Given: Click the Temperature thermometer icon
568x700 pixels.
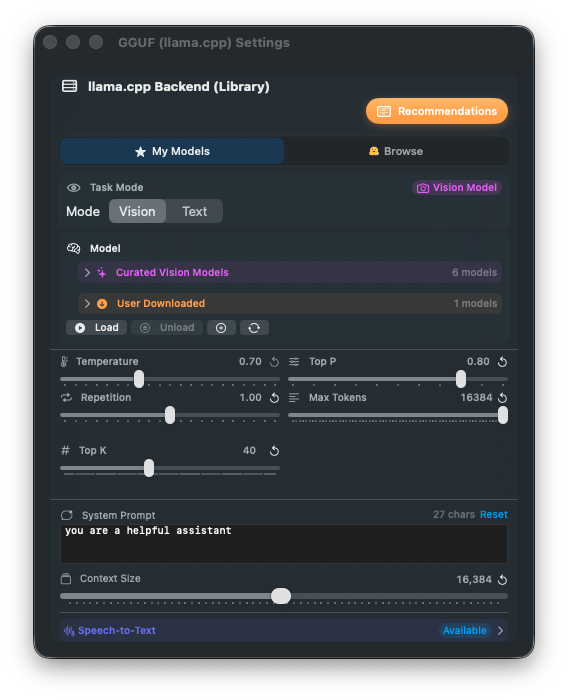Looking at the screenshot, I should pyautogui.click(x=64, y=362).
